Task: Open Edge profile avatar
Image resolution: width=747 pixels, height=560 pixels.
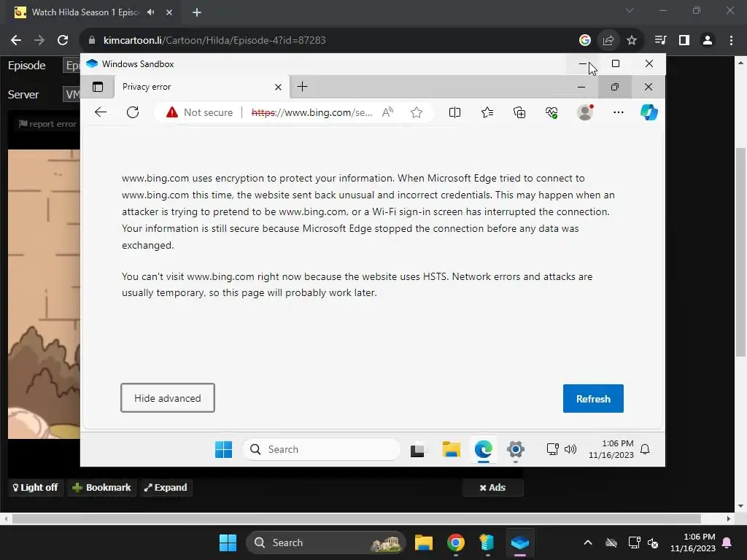Action: point(585,112)
